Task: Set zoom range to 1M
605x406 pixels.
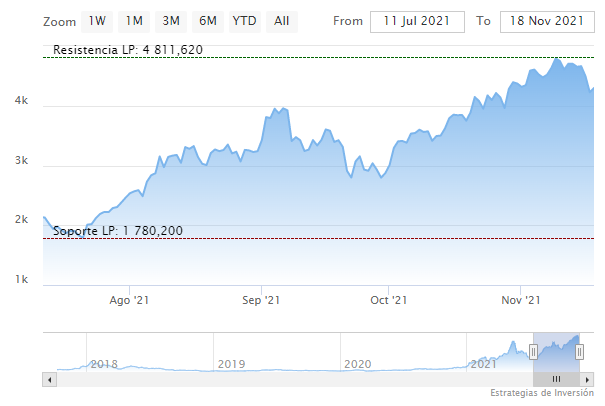Action: 134,21
